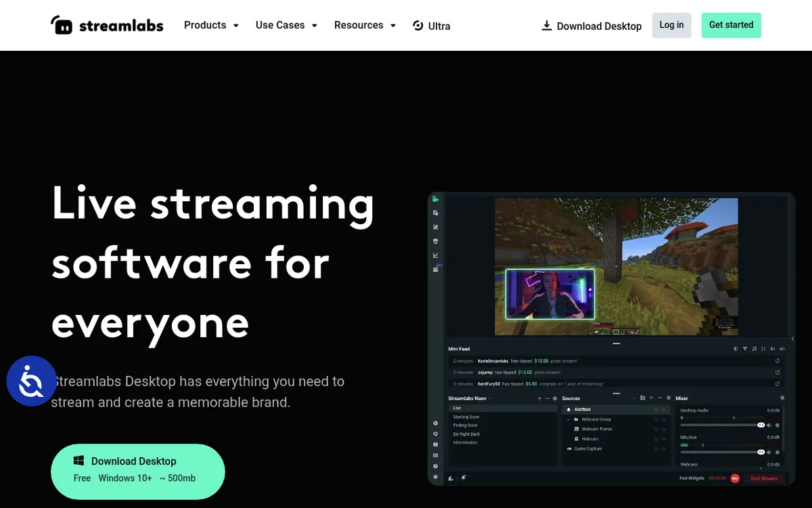Open the App Store icon in app sidebar
Image resolution: width=812 pixels, height=508 pixels.
(436, 241)
